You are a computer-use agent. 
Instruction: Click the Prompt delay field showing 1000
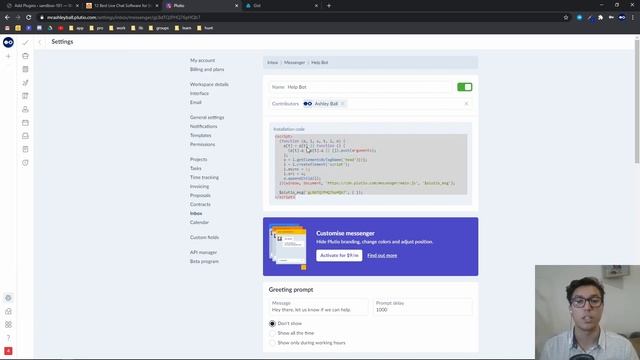422,307
